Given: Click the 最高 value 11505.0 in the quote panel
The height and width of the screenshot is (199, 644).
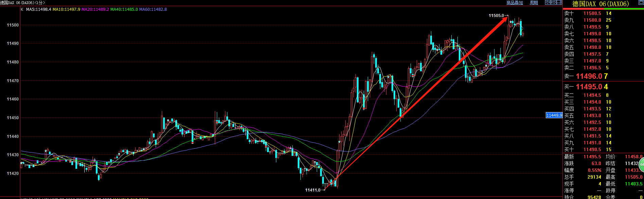Looking at the screenshot, I should pyautogui.click(x=634, y=177).
